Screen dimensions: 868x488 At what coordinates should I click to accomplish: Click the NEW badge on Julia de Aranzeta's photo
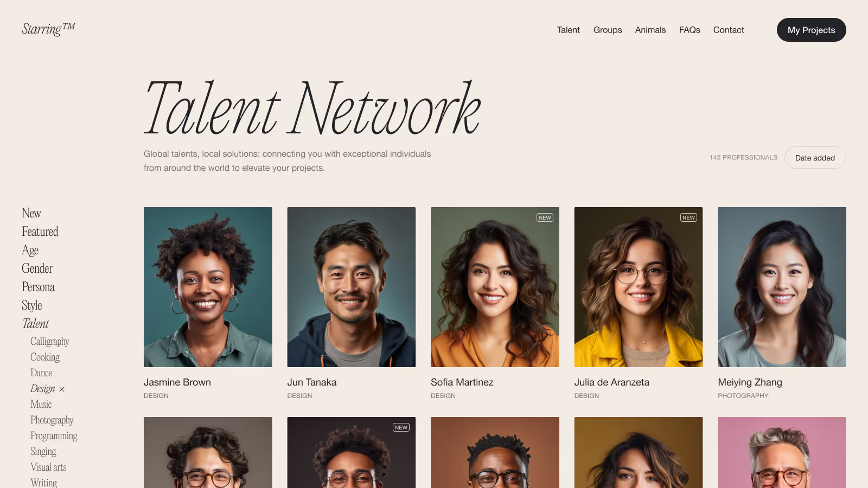click(688, 217)
